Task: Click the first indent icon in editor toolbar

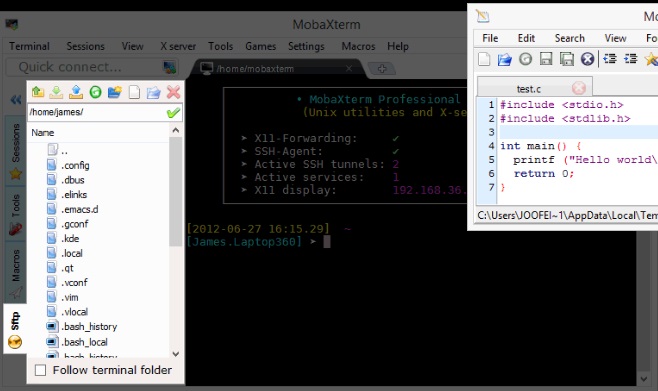Action: tap(610, 59)
